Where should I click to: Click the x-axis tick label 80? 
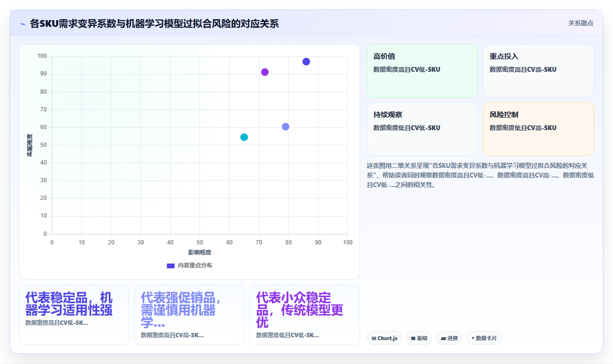288,243
